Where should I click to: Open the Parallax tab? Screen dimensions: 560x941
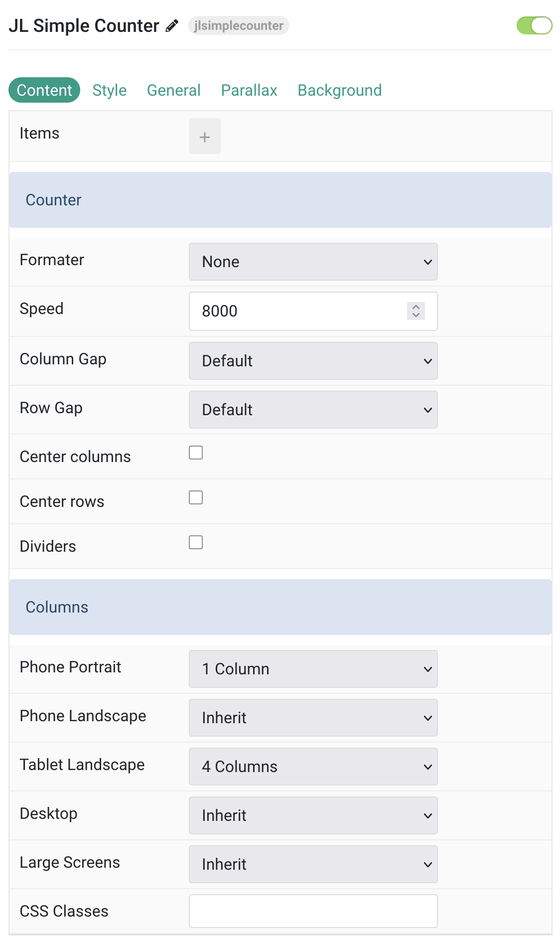249,90
